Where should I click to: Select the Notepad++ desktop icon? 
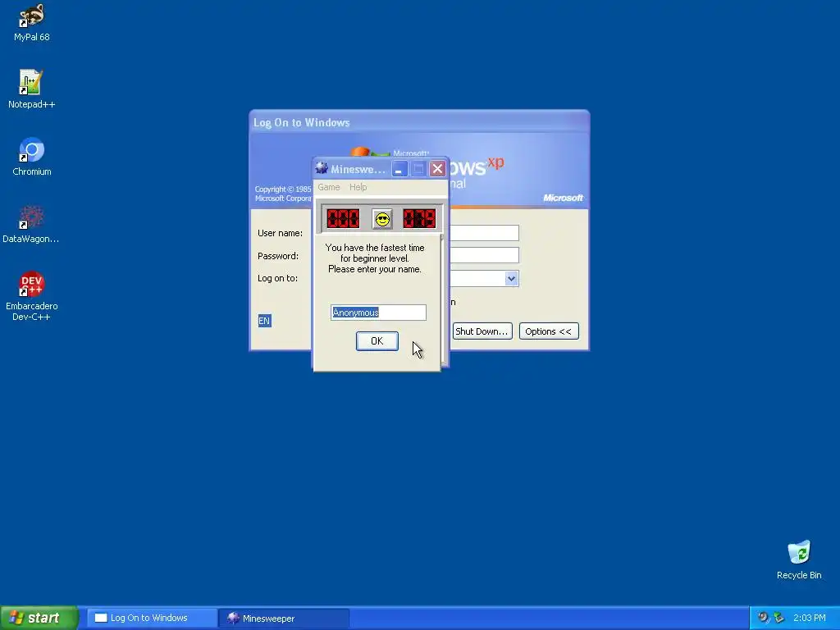pos(32,89)
